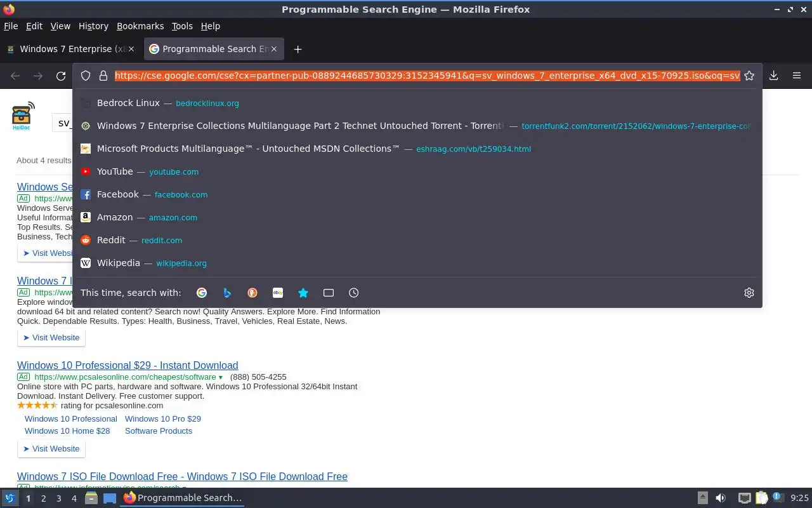Switch to workspace 2 in taskbar

click(x=43, y=498)
